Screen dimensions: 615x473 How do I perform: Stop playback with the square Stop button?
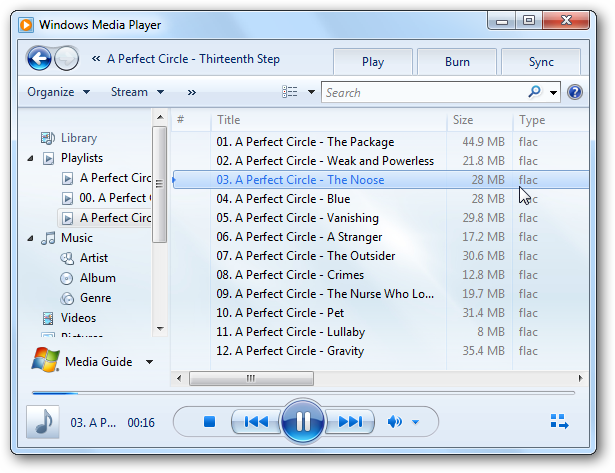[x=209, y=422]
